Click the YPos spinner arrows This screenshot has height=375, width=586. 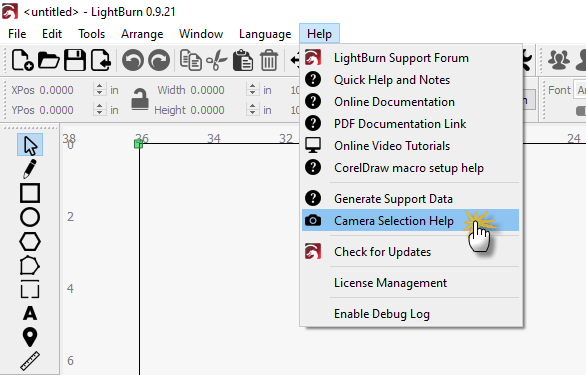point(99,110)
